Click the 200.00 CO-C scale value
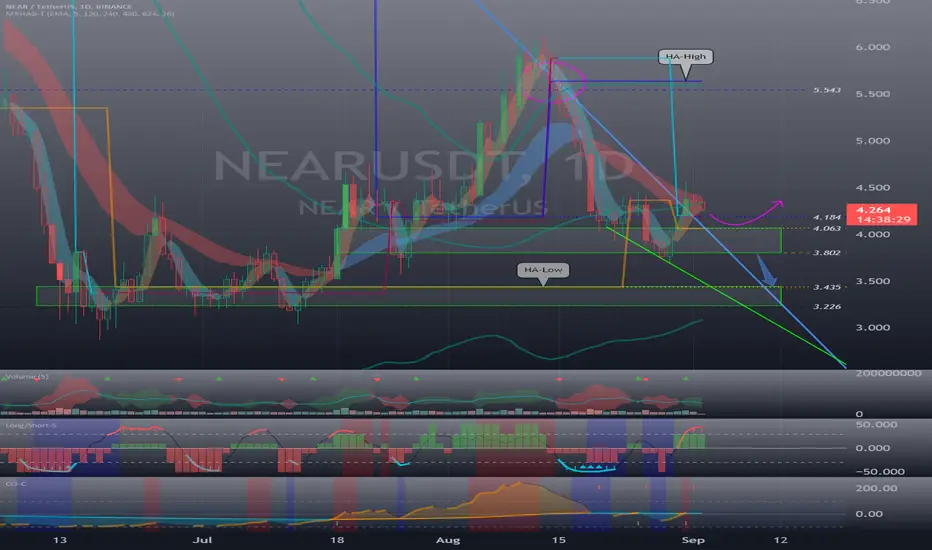Viewport: 932px width, 550px height. 876,488
